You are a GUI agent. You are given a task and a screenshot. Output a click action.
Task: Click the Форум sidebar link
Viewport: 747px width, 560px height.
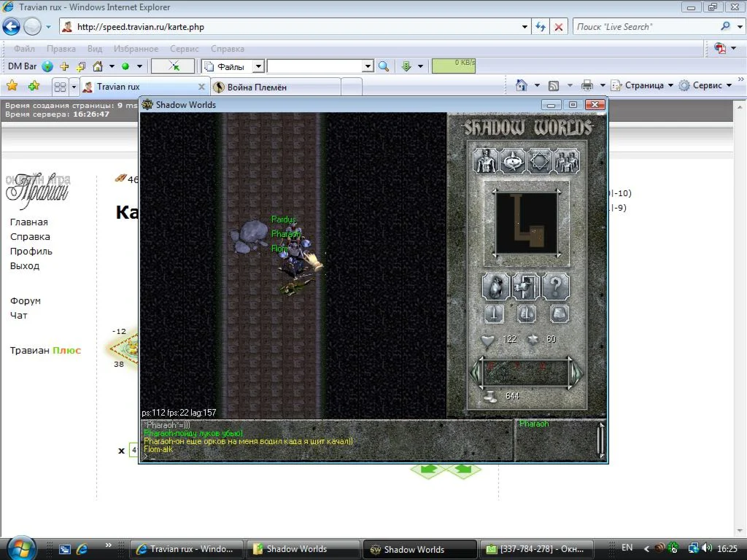(x=26, y=300)
